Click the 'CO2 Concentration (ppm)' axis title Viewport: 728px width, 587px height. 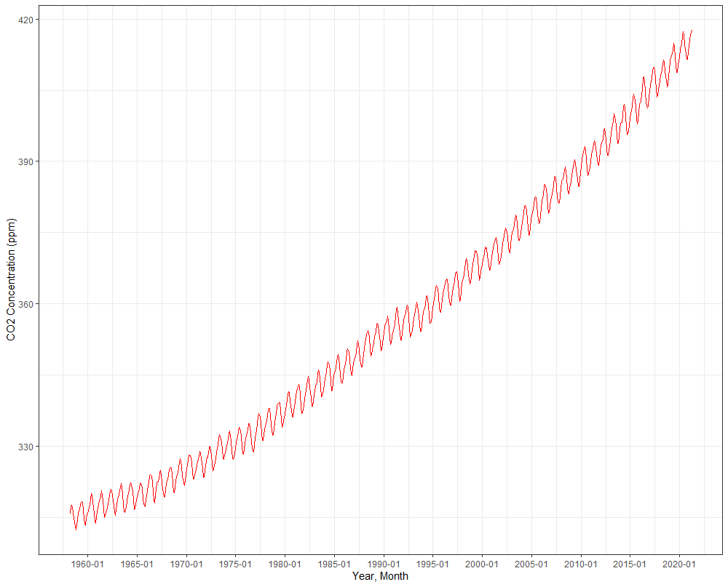tap(11, 279)
